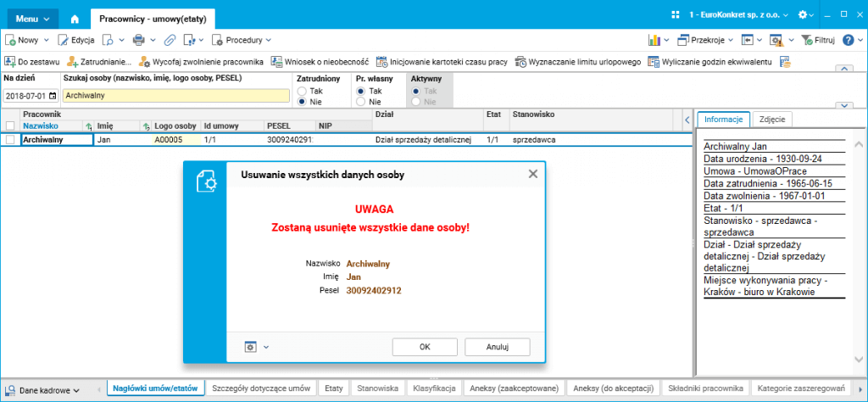
Task: Click the A00005 Logo osoby cell
Action: pyautogui.click(x=176, y=140)
